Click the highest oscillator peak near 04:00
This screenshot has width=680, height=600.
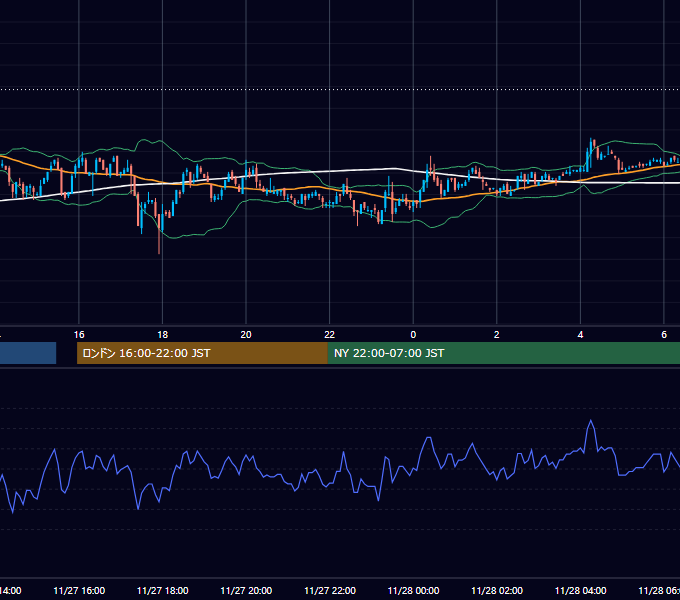click(591, 421)
